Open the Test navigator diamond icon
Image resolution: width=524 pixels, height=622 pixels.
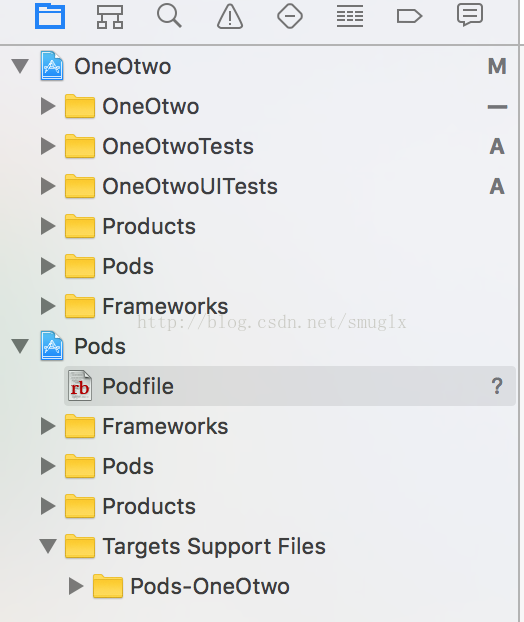coord(290,16)
